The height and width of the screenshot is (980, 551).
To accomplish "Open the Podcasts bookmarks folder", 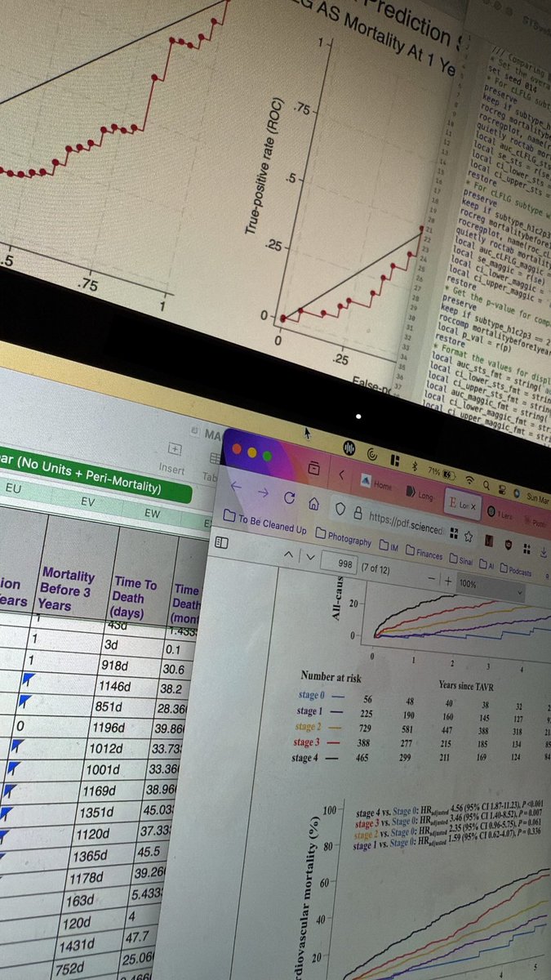I will pyautogui.click(x=517, y=572).
